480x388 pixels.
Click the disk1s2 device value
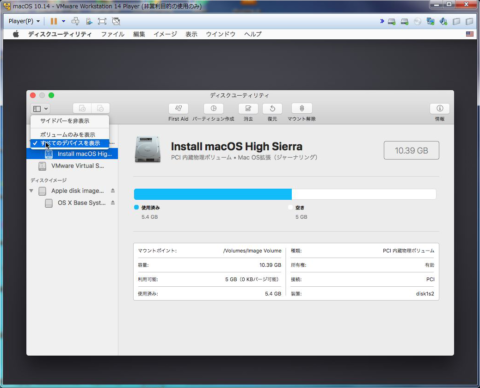tap(425, 294)
